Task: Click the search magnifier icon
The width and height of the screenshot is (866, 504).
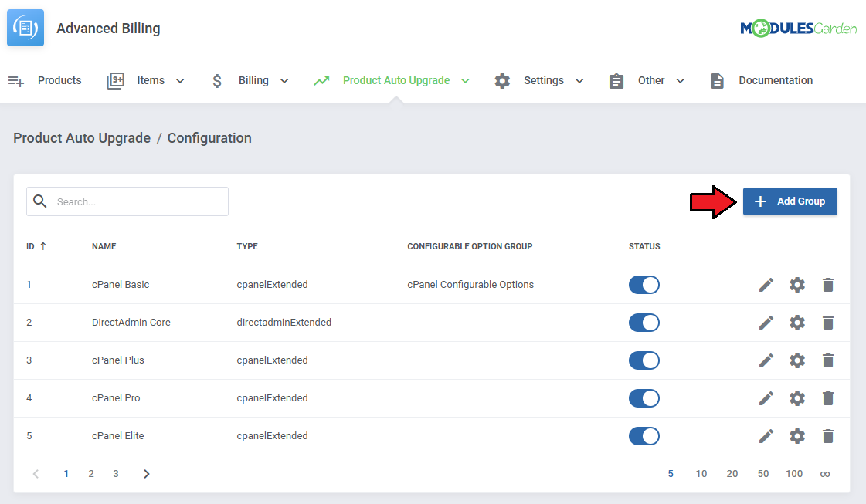Action: click(39, 201)
